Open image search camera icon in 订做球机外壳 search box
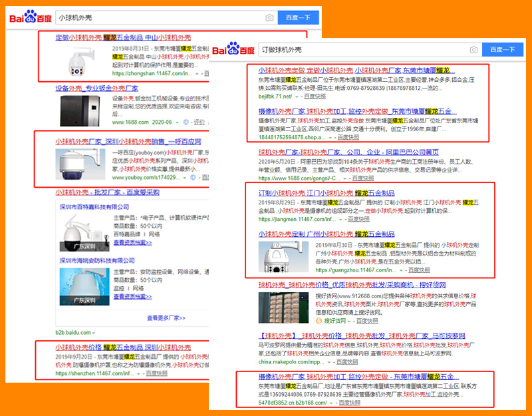The image size is (532, 416). click(473, 50)
